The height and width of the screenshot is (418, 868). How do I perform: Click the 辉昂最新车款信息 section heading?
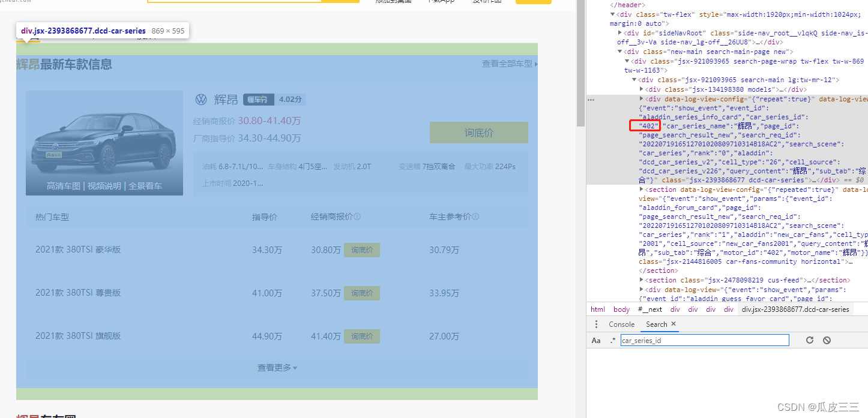[x=64, y=64]
